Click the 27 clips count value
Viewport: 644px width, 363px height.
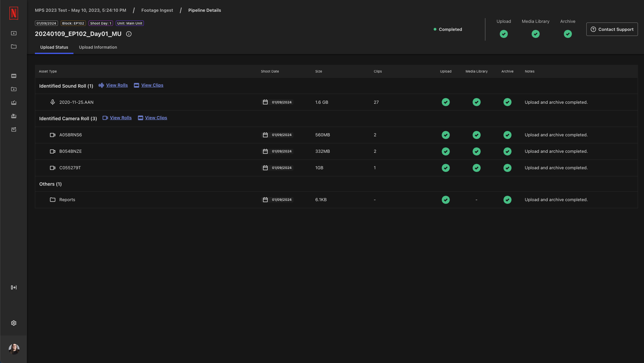click(376, 102)
